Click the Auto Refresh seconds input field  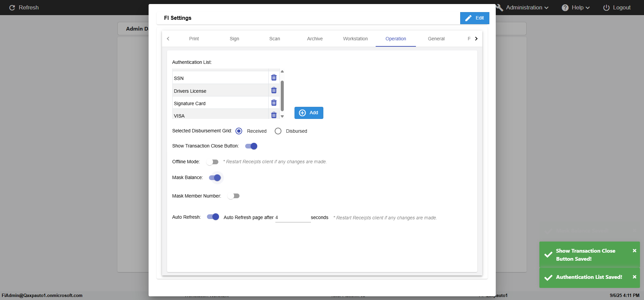point(293,218)
